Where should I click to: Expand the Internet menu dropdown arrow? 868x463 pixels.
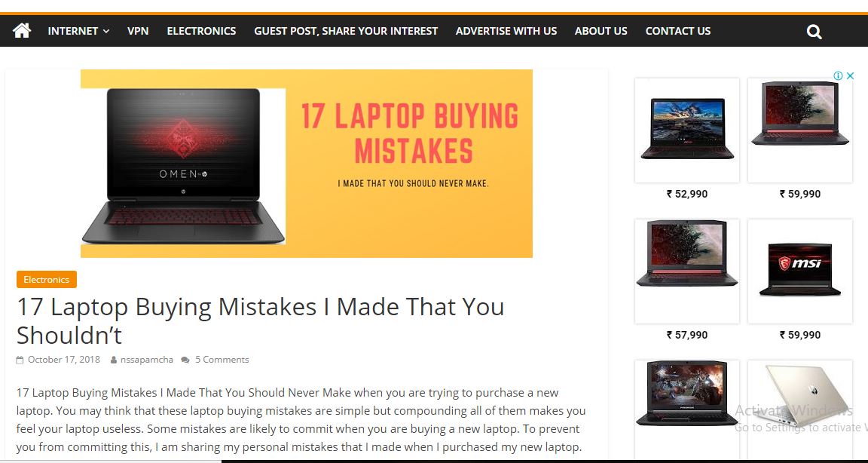tap(106, 31)
